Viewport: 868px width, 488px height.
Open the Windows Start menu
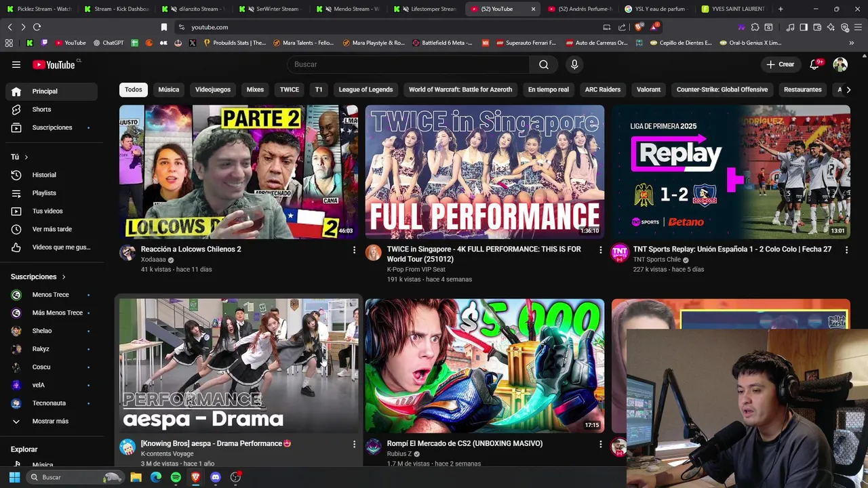[14, 477]
